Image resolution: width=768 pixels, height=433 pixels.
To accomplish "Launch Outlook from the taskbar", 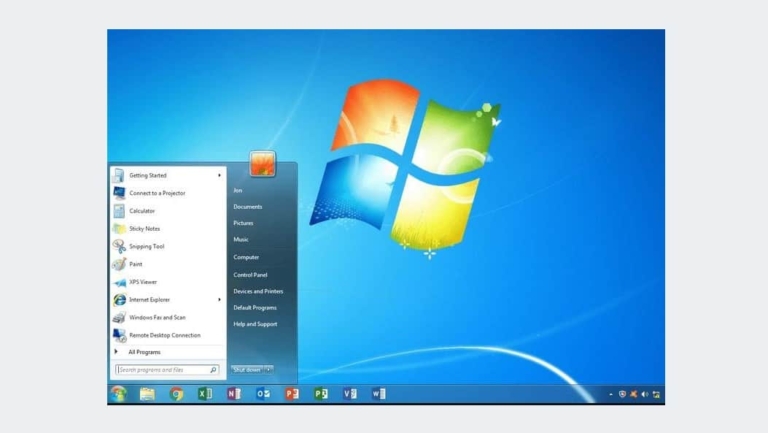I will pos(263,394).
